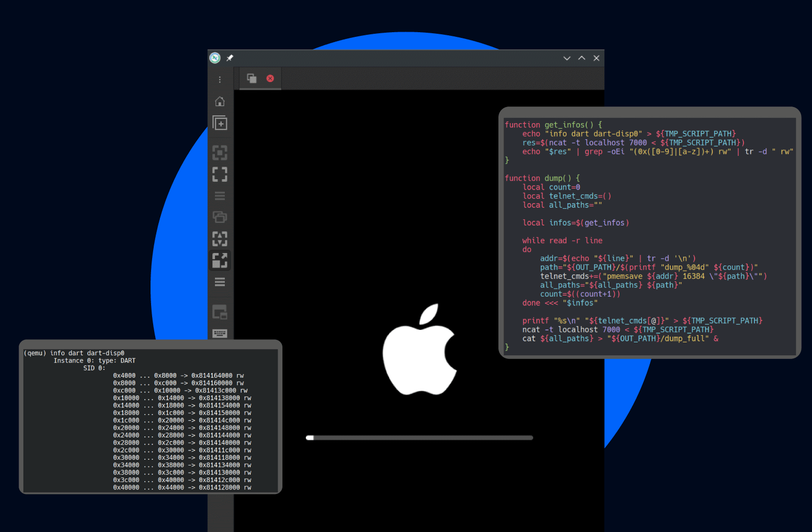812x532 pixels.
Task: Open the three-dot sidebar menu
Action: (x=220, y=79)
